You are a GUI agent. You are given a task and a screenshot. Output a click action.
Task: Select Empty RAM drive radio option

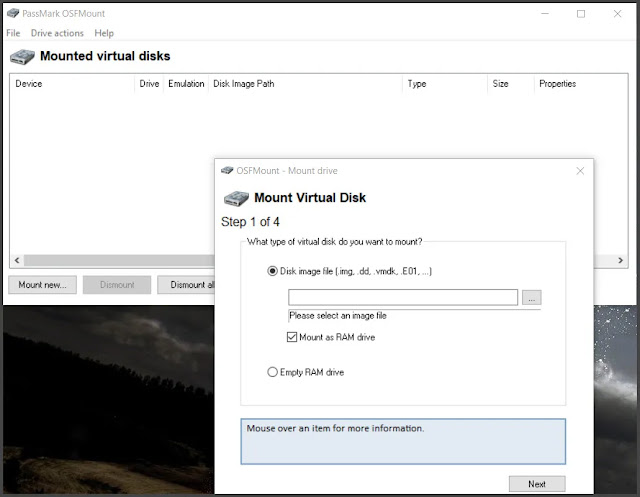pyautogui.click(x=272, y=372)
